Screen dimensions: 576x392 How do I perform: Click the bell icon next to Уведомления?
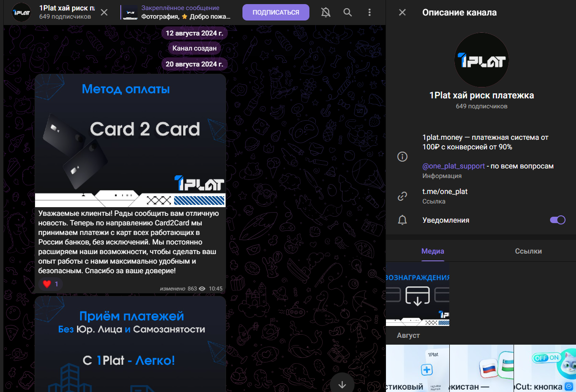402,220
